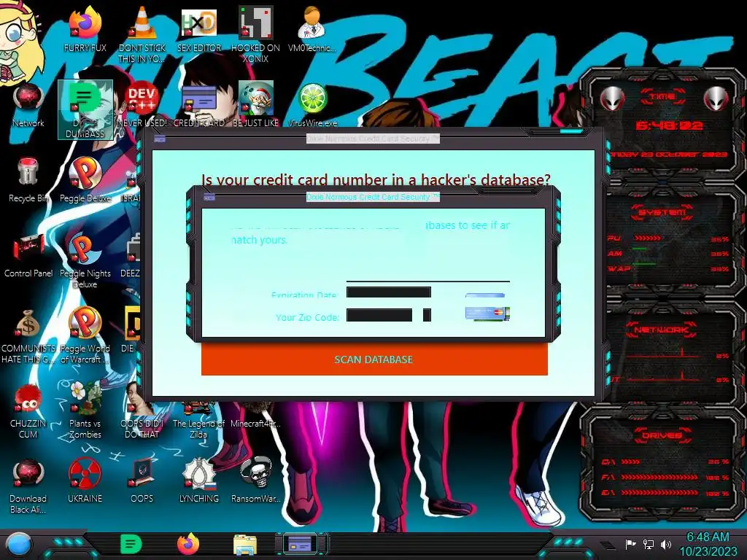Screen dimensions: 747x560
Task: Open the Action Center flag tray icon
Action: click(630, 544)
